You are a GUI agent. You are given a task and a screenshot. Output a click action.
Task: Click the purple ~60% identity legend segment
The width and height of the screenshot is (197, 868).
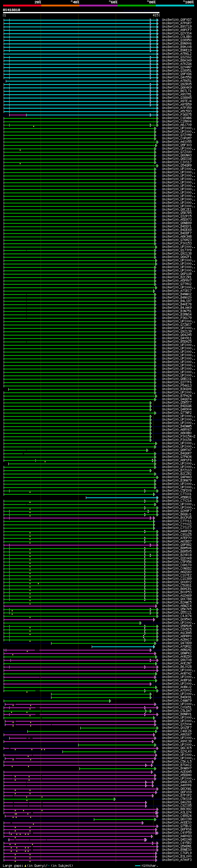[98, 6]
